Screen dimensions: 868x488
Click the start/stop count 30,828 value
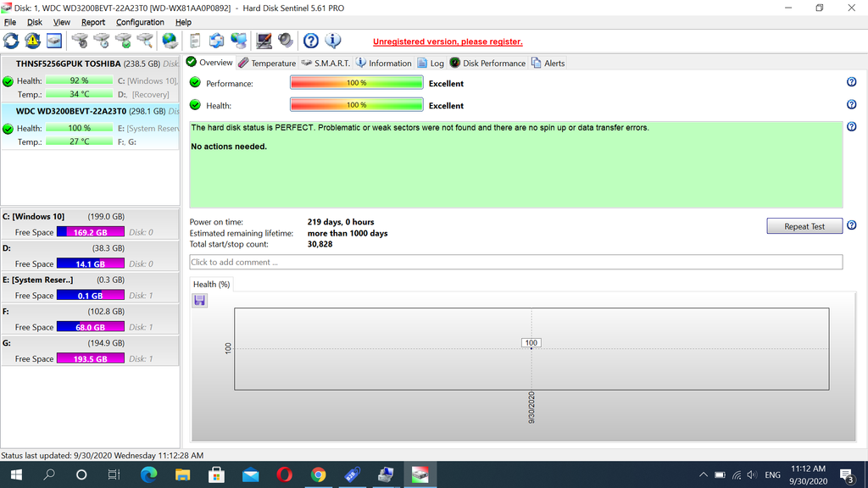(x=320, y=244)
